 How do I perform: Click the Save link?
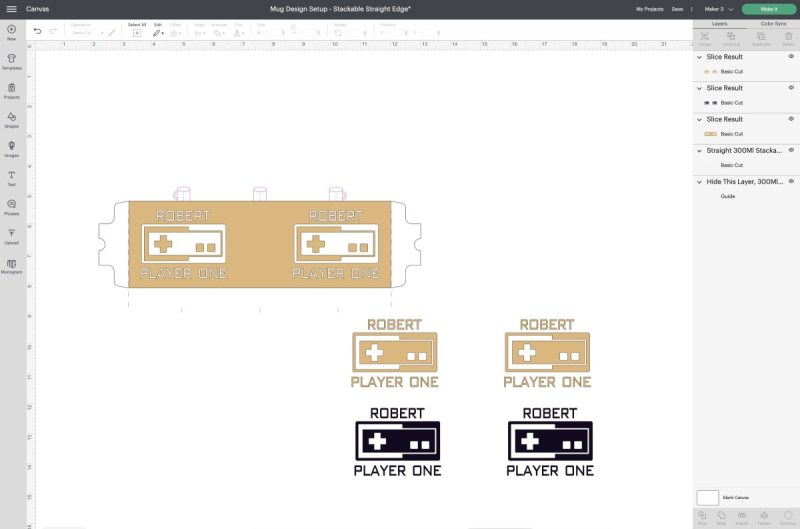(677, 9)
